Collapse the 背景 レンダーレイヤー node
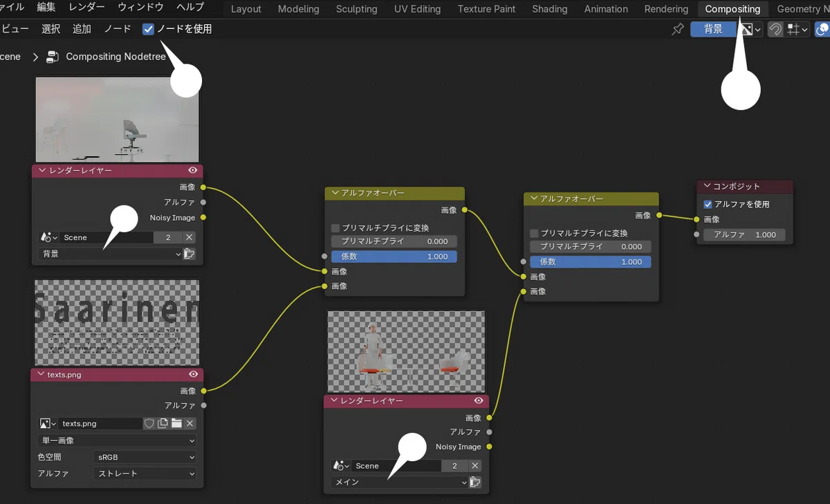Viewport: 830px width, 504px height. 42,170
